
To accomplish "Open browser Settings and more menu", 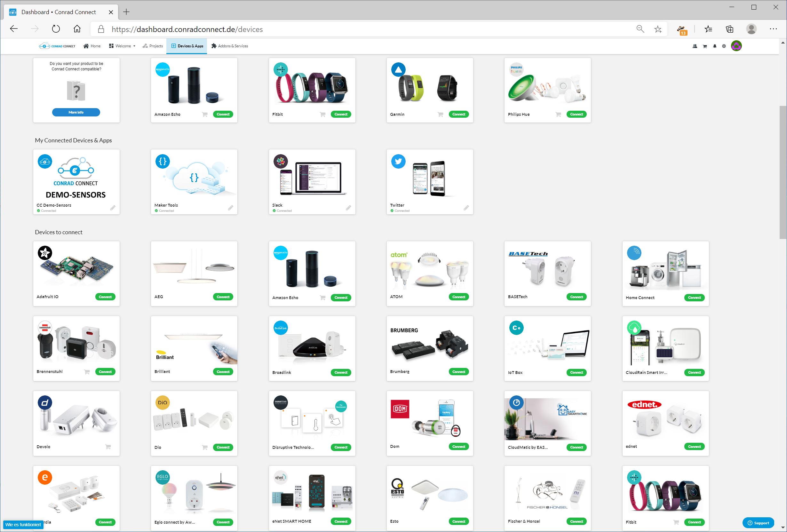I will [773, 29].
